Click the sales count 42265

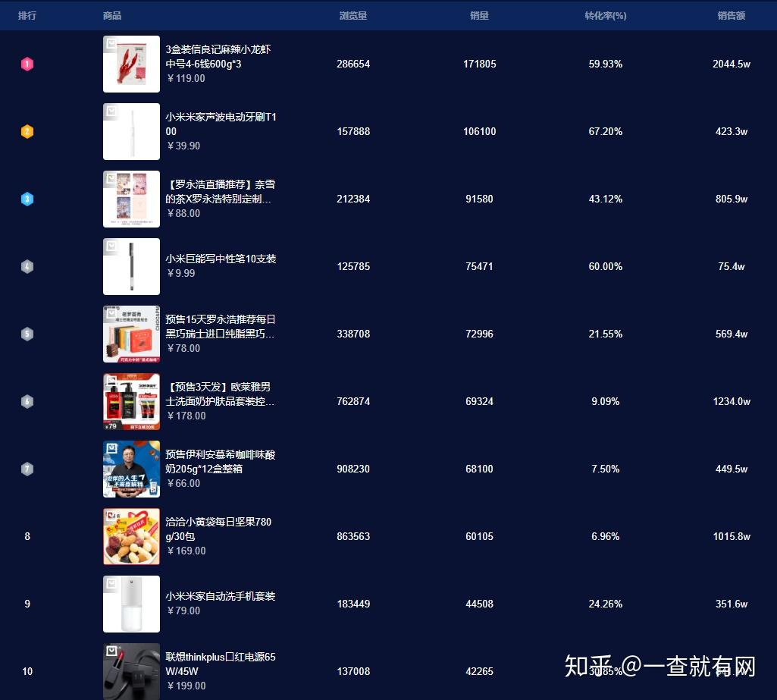pyautogui.click(x=479, y=671)
